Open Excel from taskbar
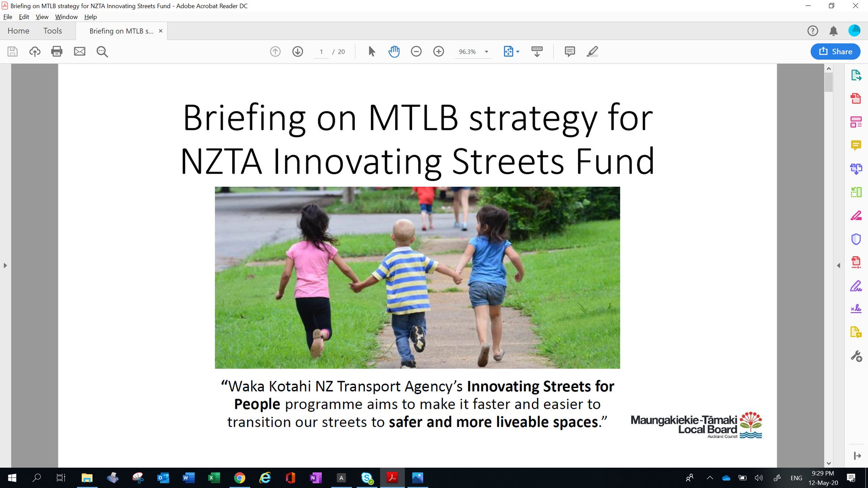 pos(214,478)
